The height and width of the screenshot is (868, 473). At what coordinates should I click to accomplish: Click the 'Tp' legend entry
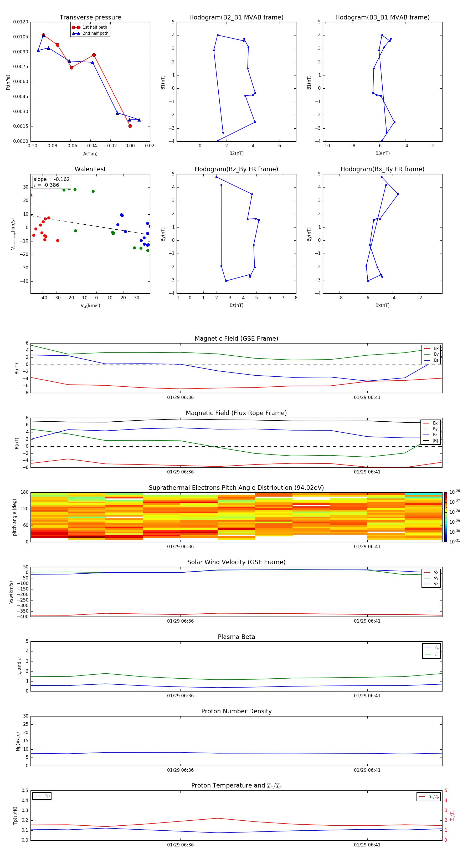[x=42, y=796]
